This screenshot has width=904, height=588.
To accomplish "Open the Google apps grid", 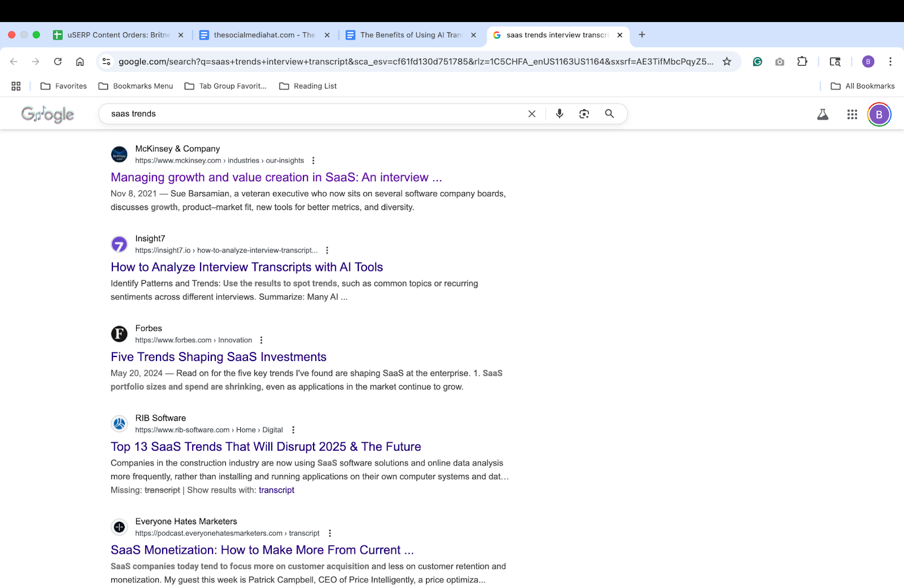I will click(x=853, y=115).
